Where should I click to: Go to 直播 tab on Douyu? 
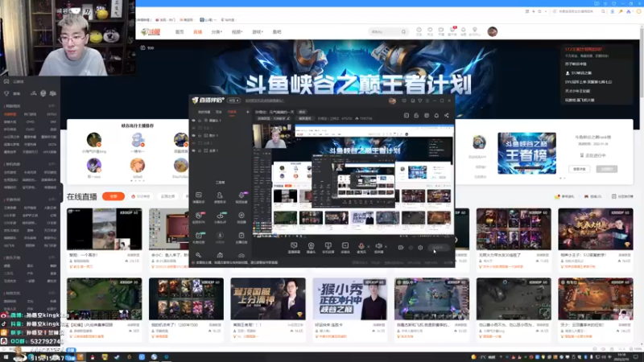197,31
